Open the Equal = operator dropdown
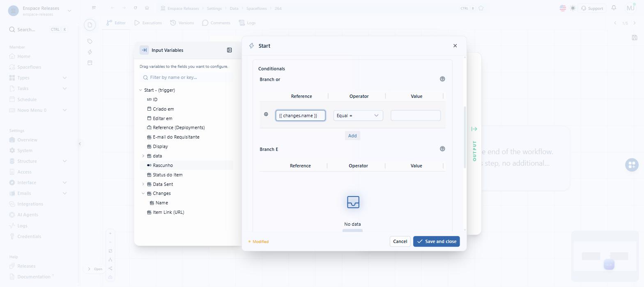This screenshot has width=644, height=287. click(x=358, y=116)
